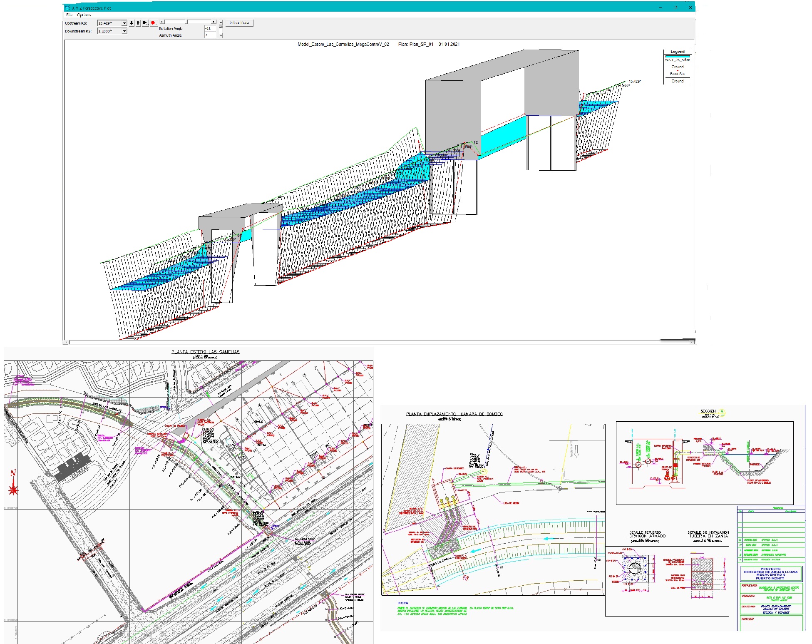This screenshot has height=644, width=812.
Task: Click the HEC-RAS window title icon
Action: tap(67, 8)
